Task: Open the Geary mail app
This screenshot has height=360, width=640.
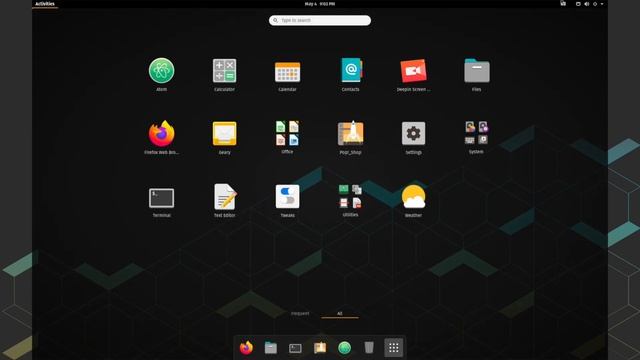Action: (224, 133)
